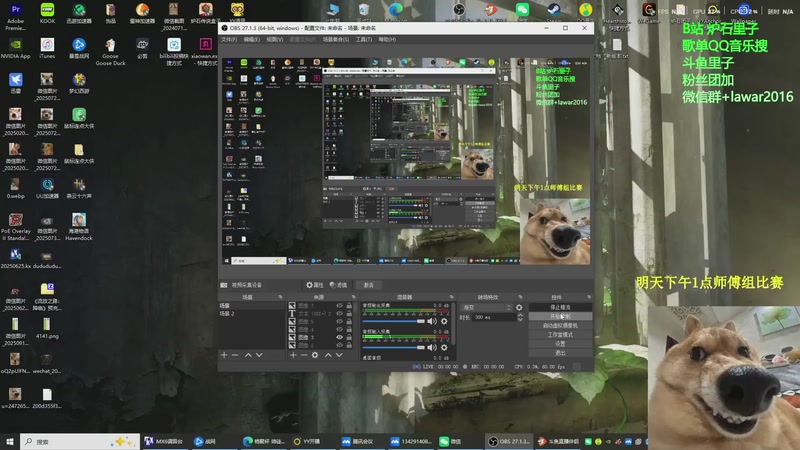Toggle lock on Image 5 source
Image resolution: width=800 pixels, height=450 pixels.
click(x=349, y=321)
